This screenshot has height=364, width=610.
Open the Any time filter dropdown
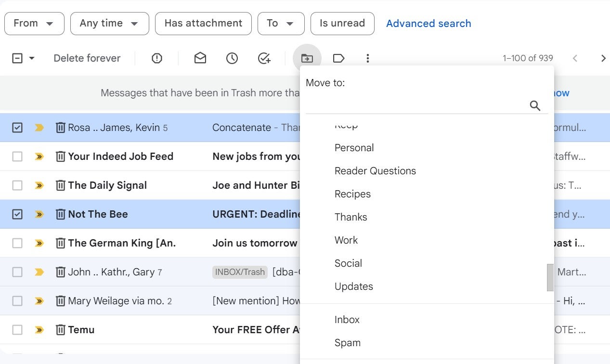[x=110, y=24]
